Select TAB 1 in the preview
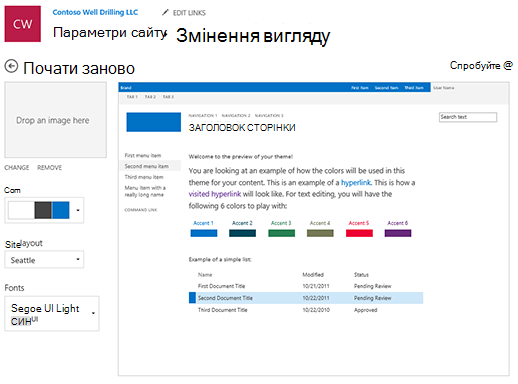This screenshot has height=384, width=518. click(132, 97)
